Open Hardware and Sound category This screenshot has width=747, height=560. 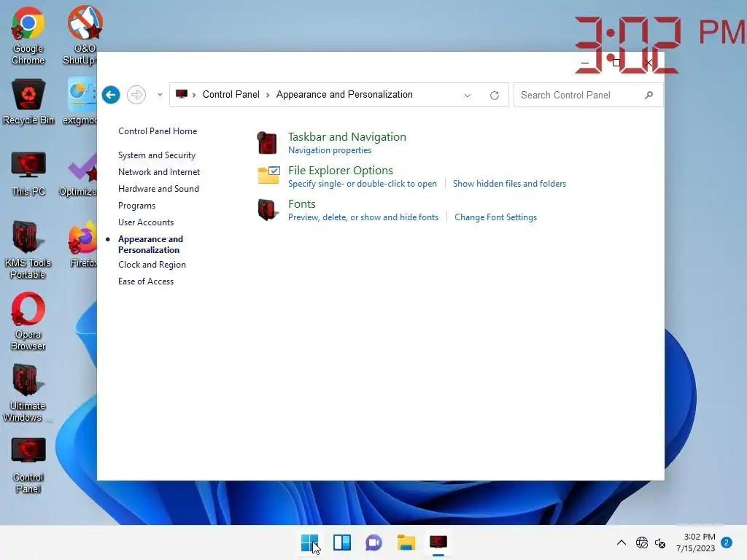click(x=158, y=189)
